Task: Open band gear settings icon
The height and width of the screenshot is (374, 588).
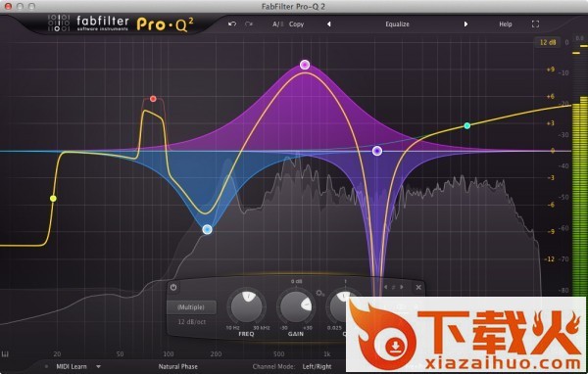Action: pos(319,293)
